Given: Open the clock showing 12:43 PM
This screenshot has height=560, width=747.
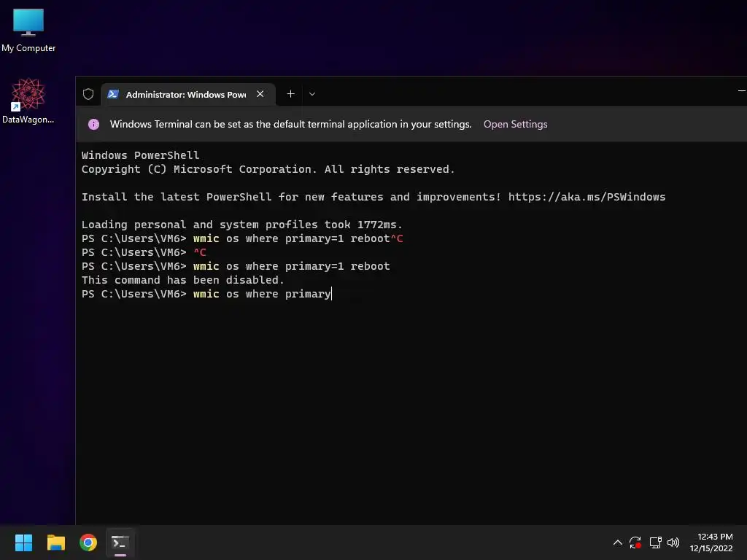Looking at the screenshot, I should [x=711, y=542].
